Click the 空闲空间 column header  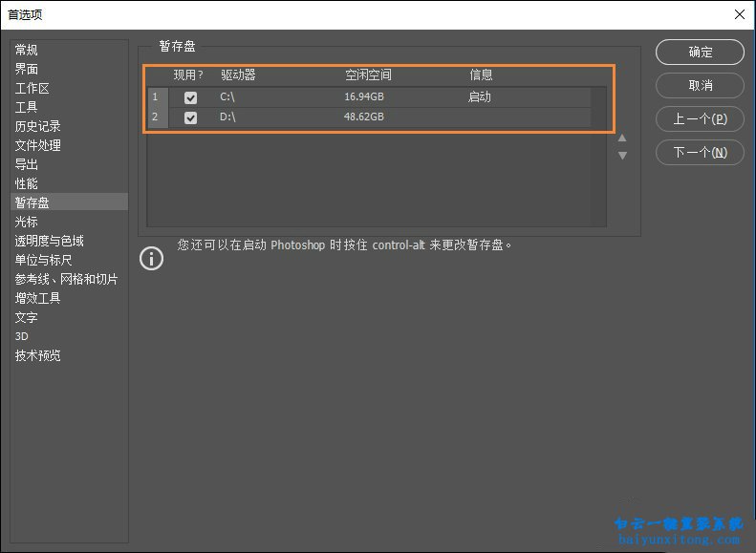pos(368,74)
